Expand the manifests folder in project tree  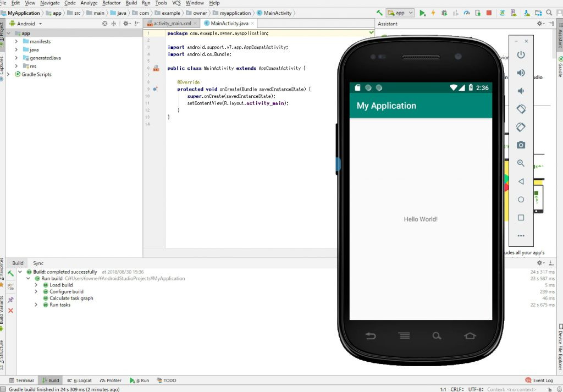(16, 41)
